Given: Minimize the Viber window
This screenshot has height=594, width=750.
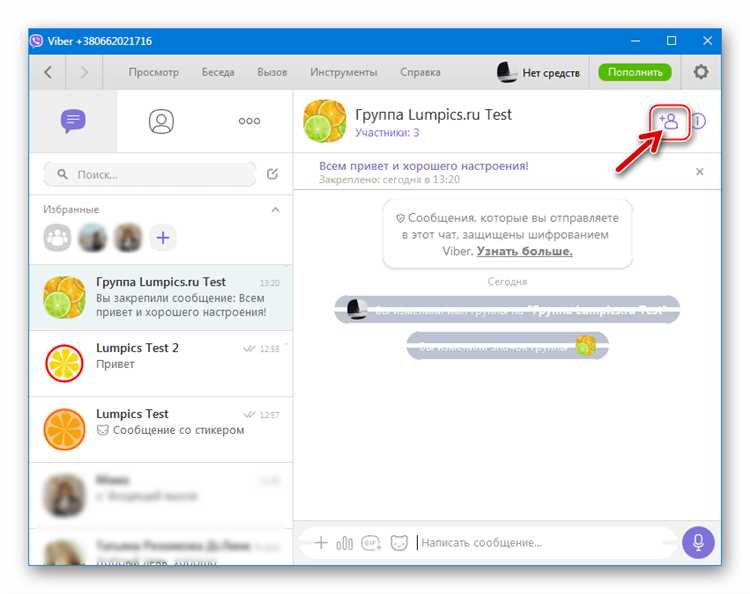Looking at the screenshot, I should (x=635, y=41).
